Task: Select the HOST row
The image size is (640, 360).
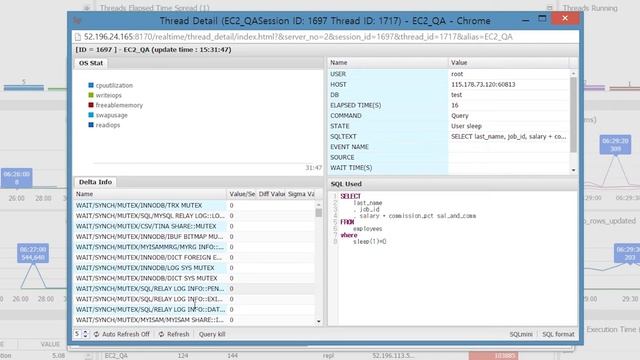Action: (449, 84)
